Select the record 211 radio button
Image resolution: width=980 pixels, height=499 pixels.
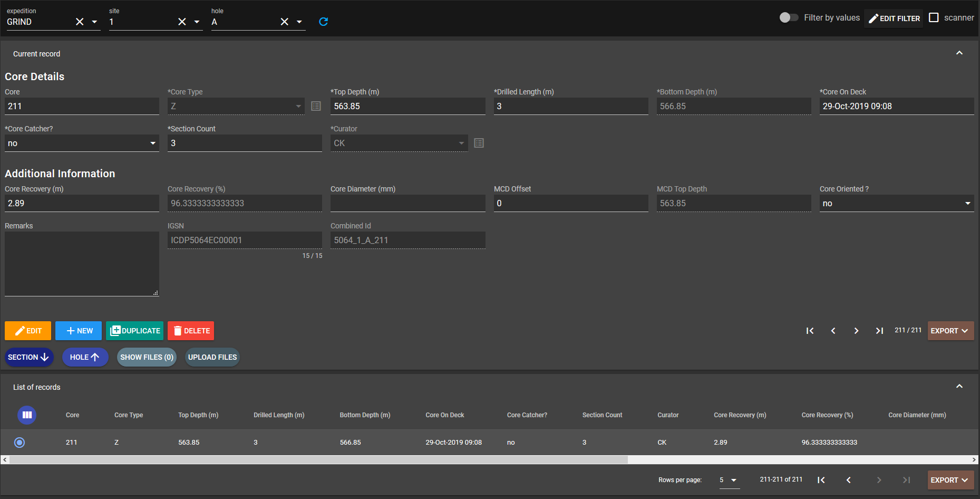coord(20,443)
